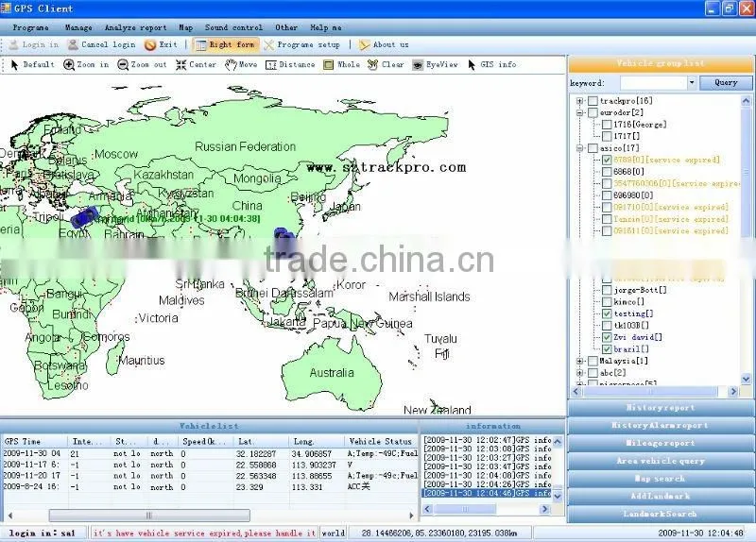Uncheck the Zvi david[] vehicle checkbox

pos(607,337)
